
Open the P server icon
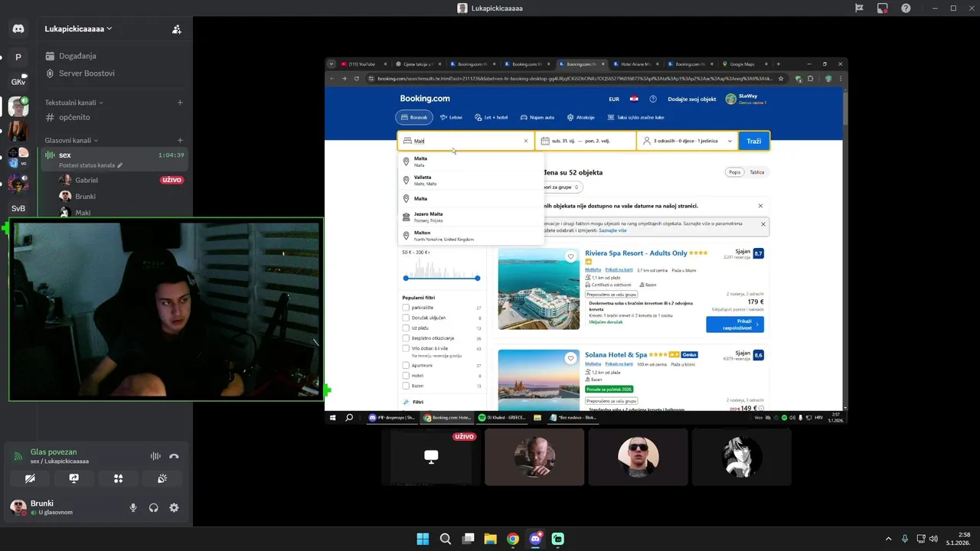(18, 57)
